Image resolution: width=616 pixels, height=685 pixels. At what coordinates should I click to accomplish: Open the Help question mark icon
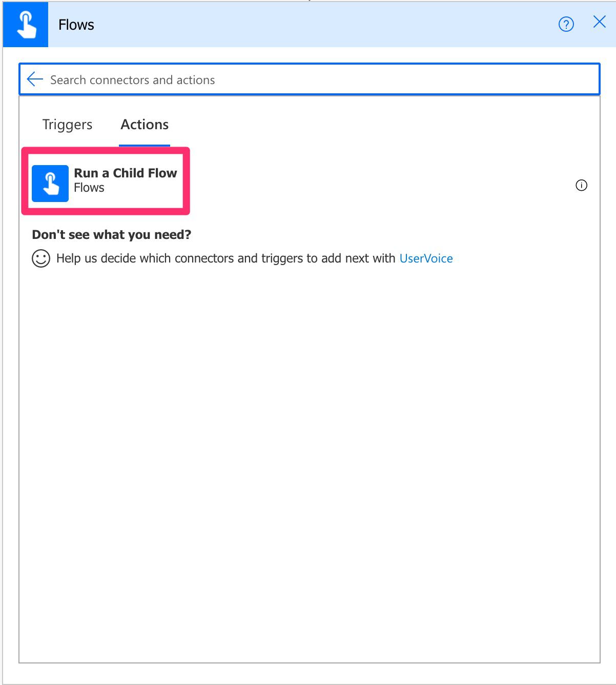tap(566, 24)
